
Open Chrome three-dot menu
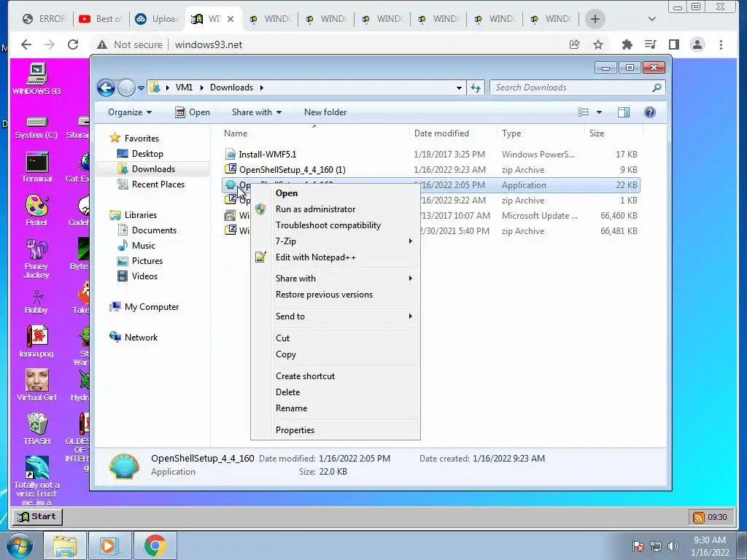click(721, 44)
